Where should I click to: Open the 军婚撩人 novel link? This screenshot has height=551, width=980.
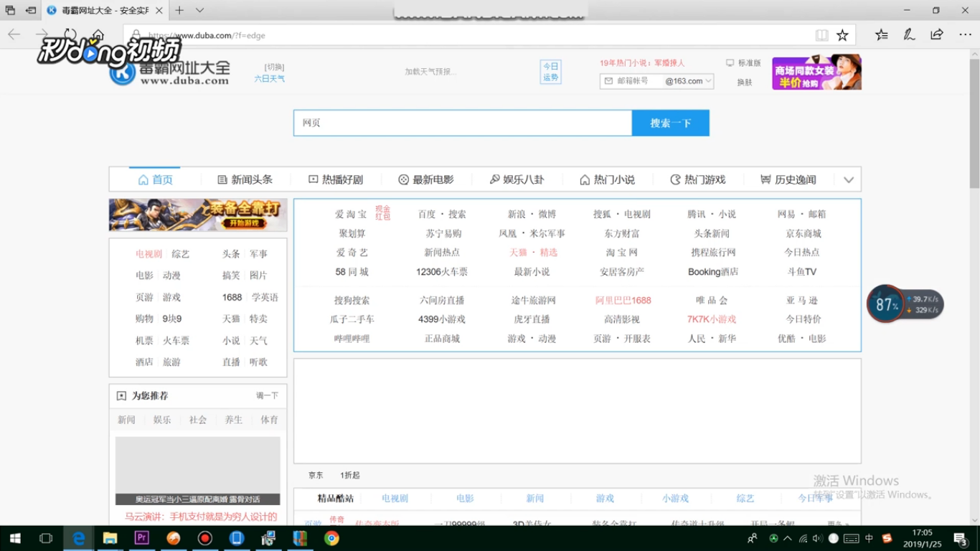pyautogui.click(x=669, y=63)
